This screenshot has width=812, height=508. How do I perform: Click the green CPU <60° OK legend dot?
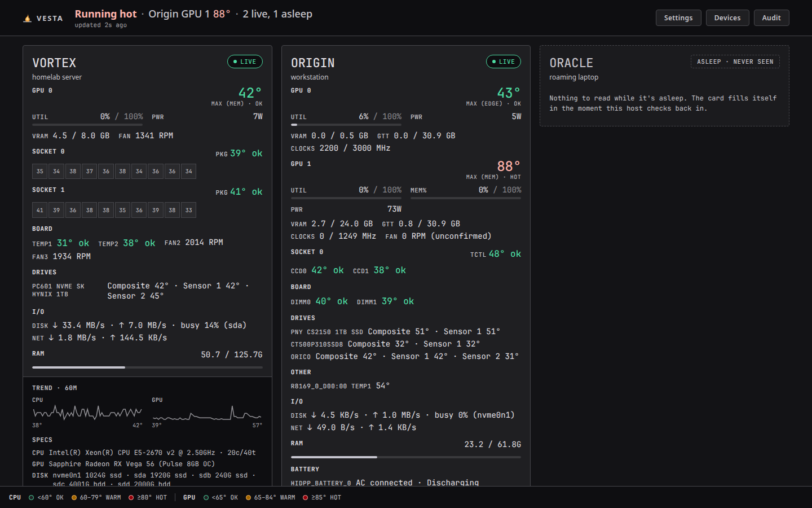[x=32, y=497]
